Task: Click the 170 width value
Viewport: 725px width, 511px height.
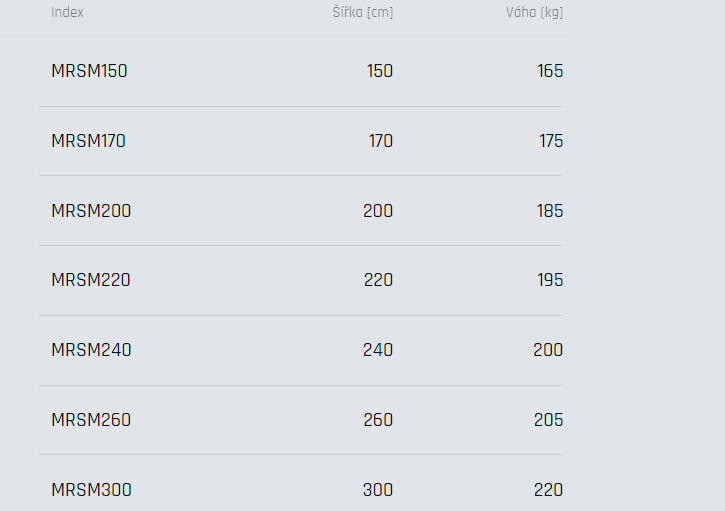Action: (x=381, y=141)
